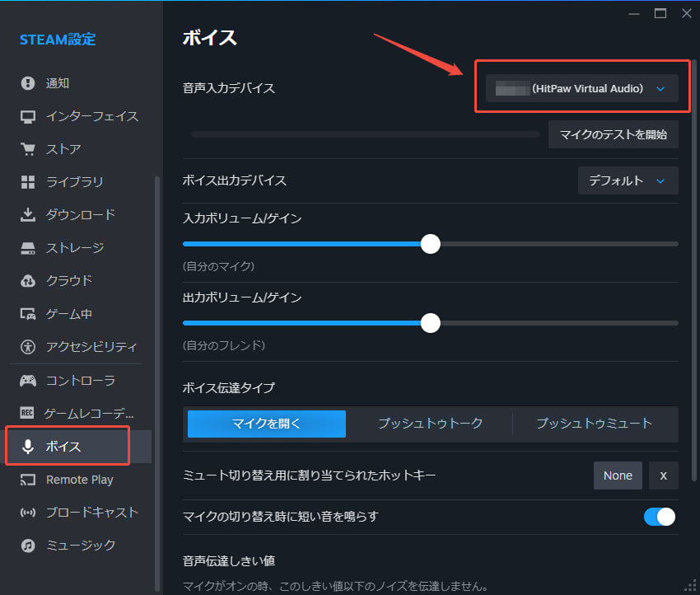
Task: Select ストレージ in sidebar
Action: point(75,248)
